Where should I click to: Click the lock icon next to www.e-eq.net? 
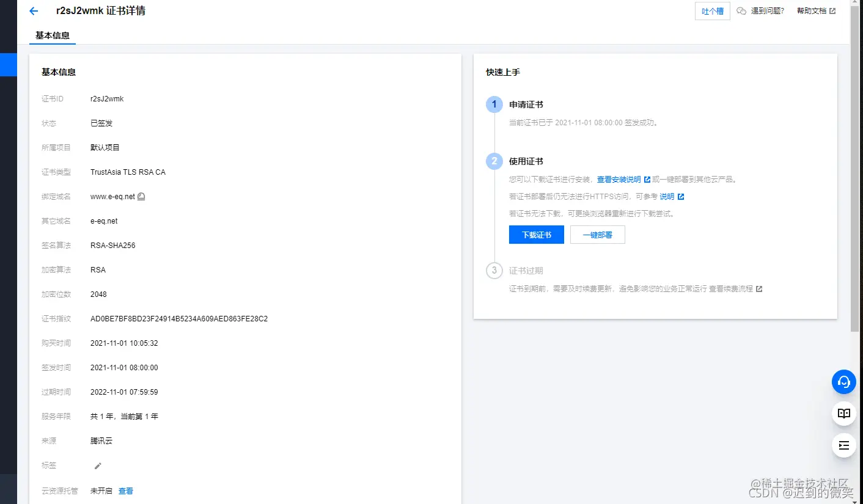tap(141, 197)
